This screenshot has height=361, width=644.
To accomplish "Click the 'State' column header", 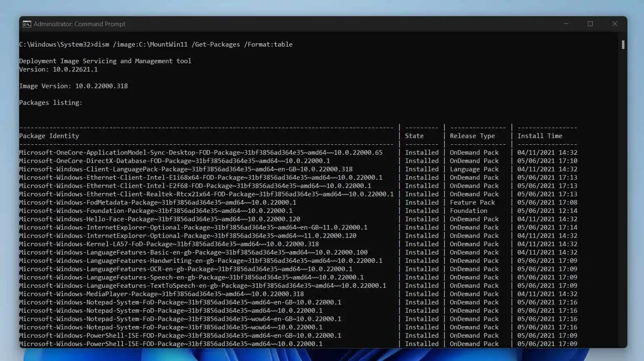I will point(414,136).
